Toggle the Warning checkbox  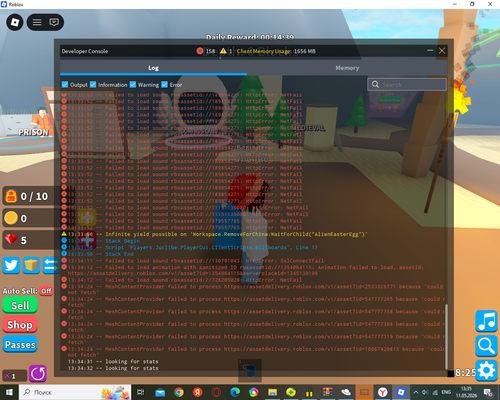pyautogui.click(x=133, y=85)
